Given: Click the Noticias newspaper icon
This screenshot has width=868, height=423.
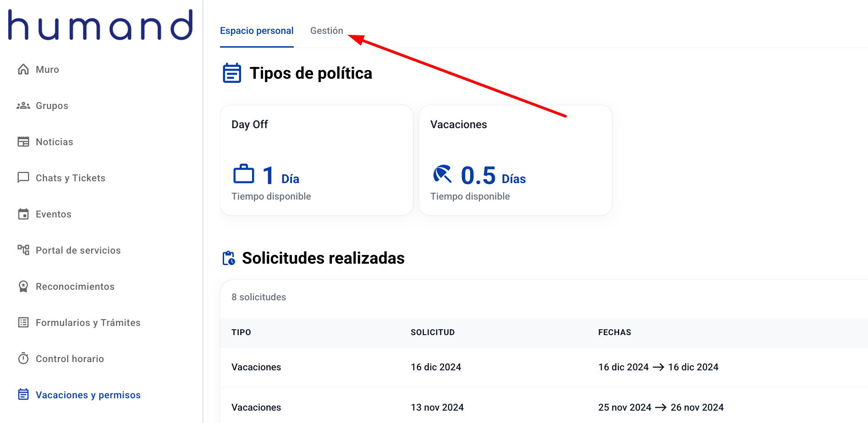Looking at the screenshot, I should pos(23,142).
